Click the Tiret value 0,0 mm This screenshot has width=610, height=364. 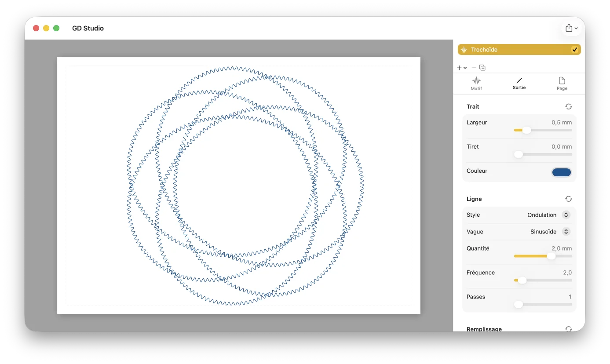[562, 147]
